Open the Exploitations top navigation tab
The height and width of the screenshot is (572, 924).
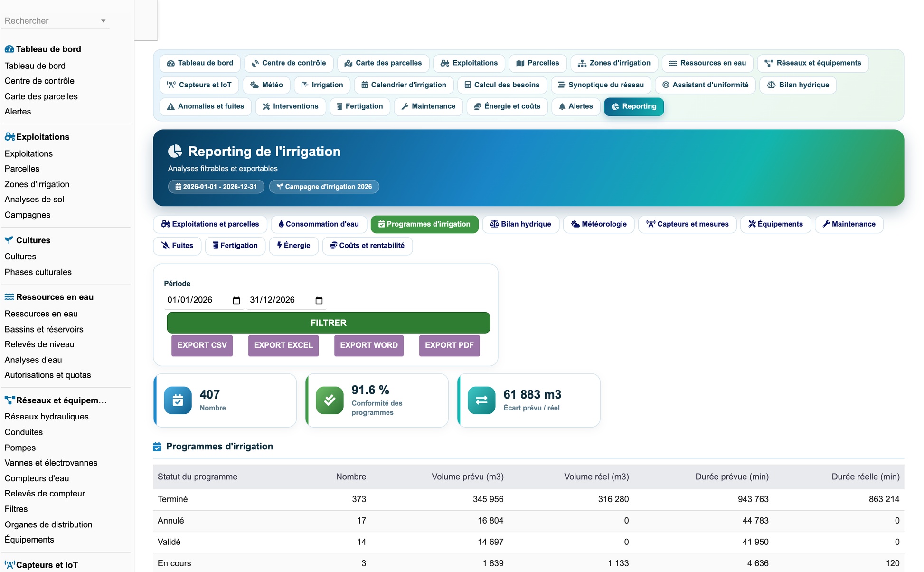pos(469,63)
